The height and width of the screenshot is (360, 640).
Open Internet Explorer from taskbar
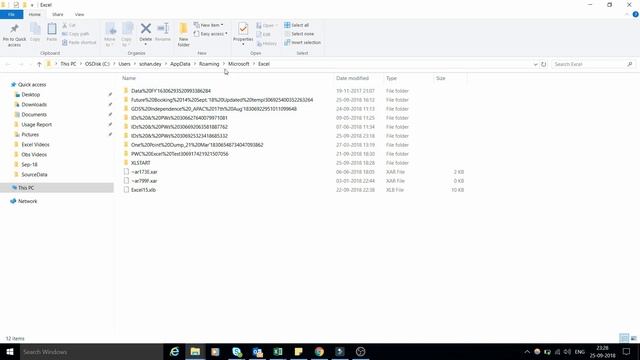pyautogui.click(x=175, y=351)
